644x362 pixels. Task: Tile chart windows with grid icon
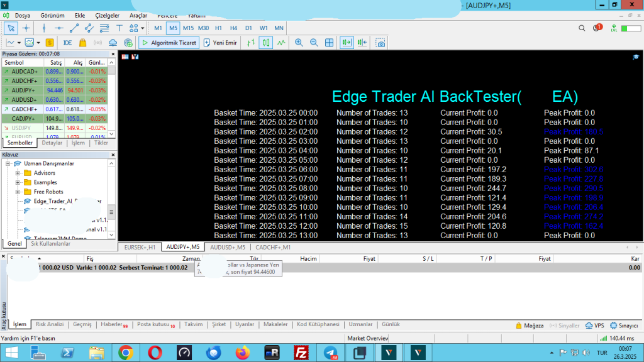coord(329,43)
